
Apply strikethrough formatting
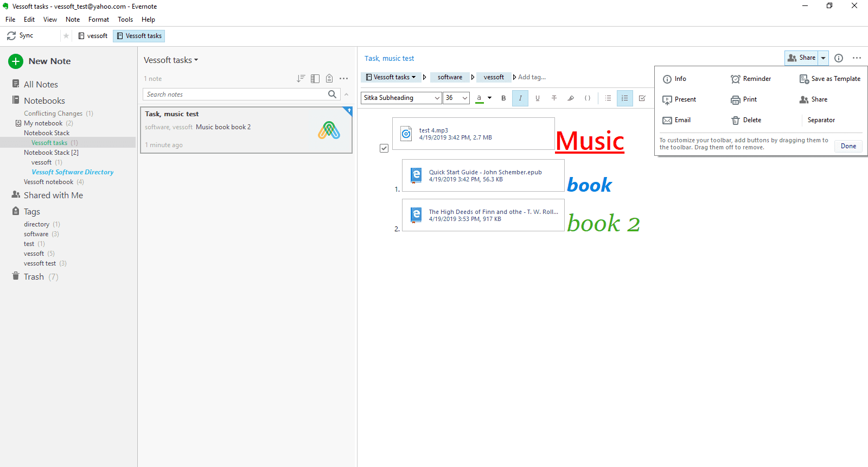tap(554, 98)
